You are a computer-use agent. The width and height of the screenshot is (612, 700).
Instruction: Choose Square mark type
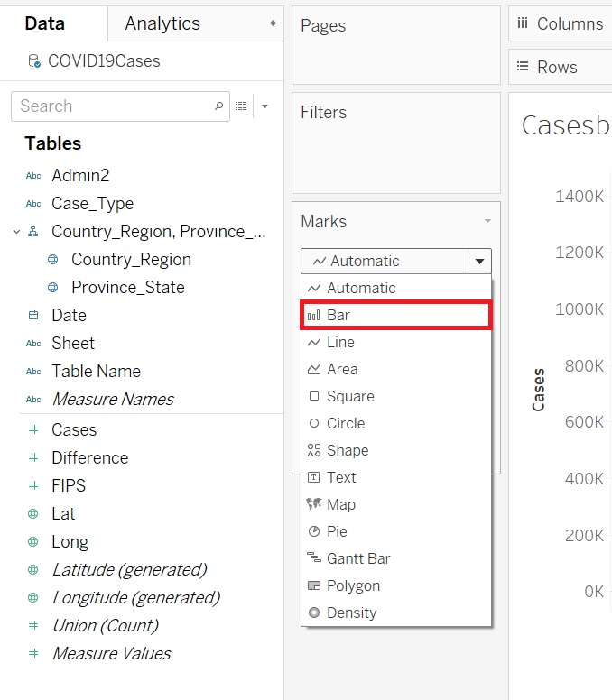click(396, 396)
